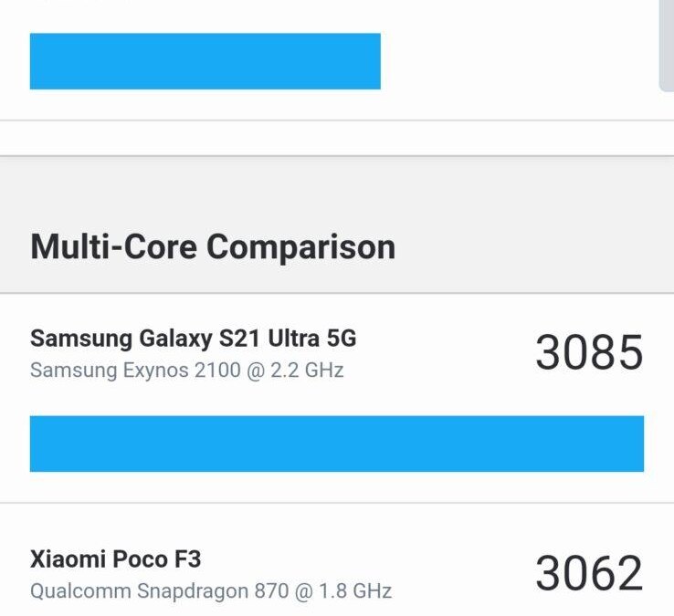
Task: Click white space right of top blue bar
Action: tap(511, 61)
